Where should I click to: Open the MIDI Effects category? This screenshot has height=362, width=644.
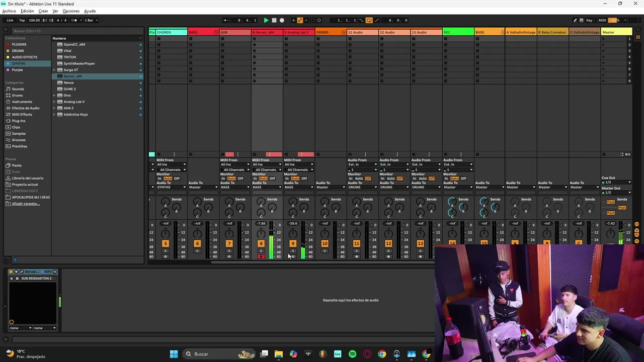22,115
